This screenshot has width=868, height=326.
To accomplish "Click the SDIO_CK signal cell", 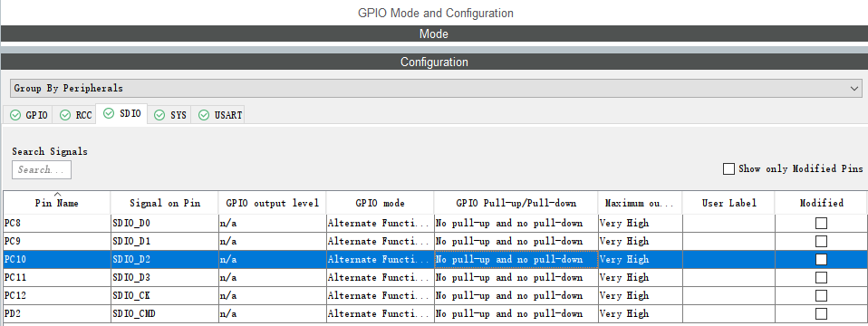I will click(165, 295).
